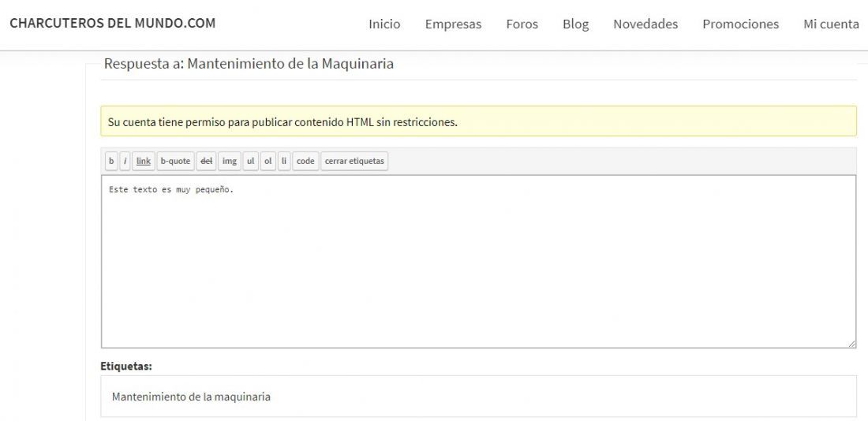Click the Etiquetas tags input field
Screen dimensions: 868x421
click(x=479, y=396)
